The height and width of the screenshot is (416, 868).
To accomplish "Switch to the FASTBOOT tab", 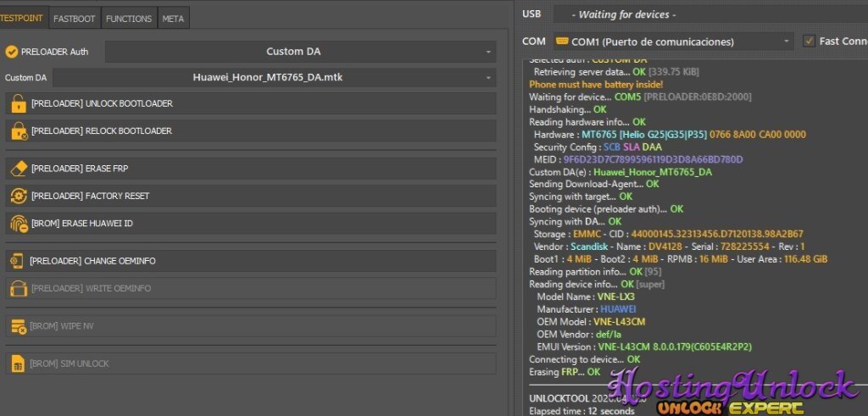I will 75,18.
